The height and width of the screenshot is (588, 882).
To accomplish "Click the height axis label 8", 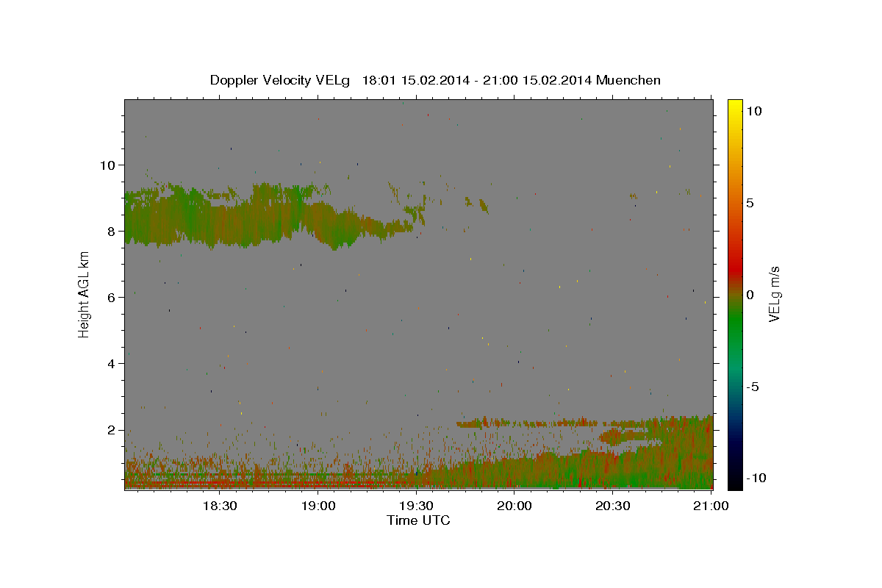I will pos(110,231).
